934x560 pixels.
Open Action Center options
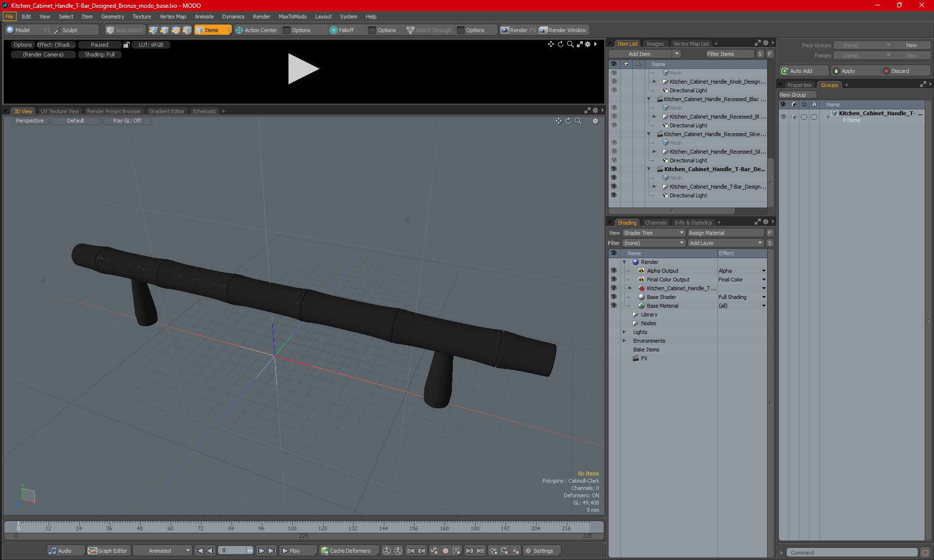257,30
